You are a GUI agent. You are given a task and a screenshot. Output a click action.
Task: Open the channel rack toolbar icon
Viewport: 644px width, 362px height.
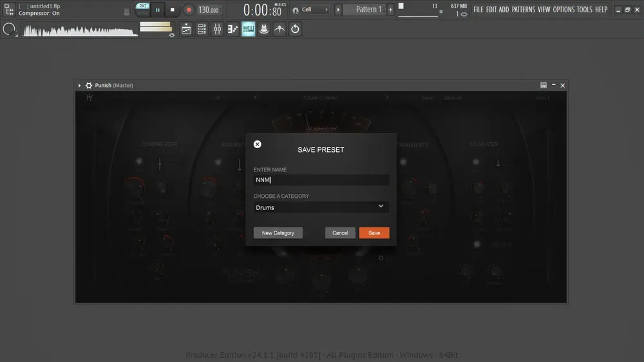point(202,29)
